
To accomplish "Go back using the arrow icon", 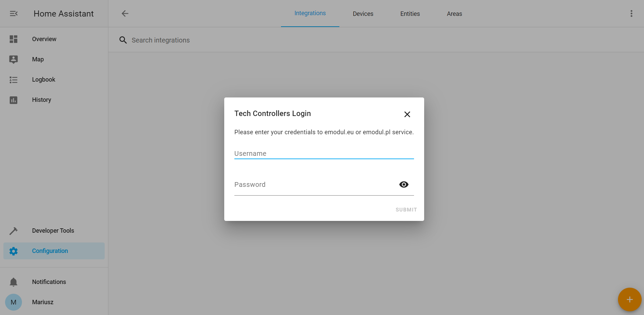I will (125, 13).
